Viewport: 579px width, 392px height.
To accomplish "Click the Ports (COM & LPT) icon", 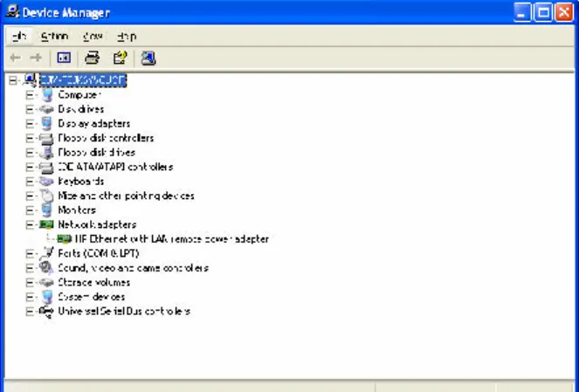I will point(46,253).
